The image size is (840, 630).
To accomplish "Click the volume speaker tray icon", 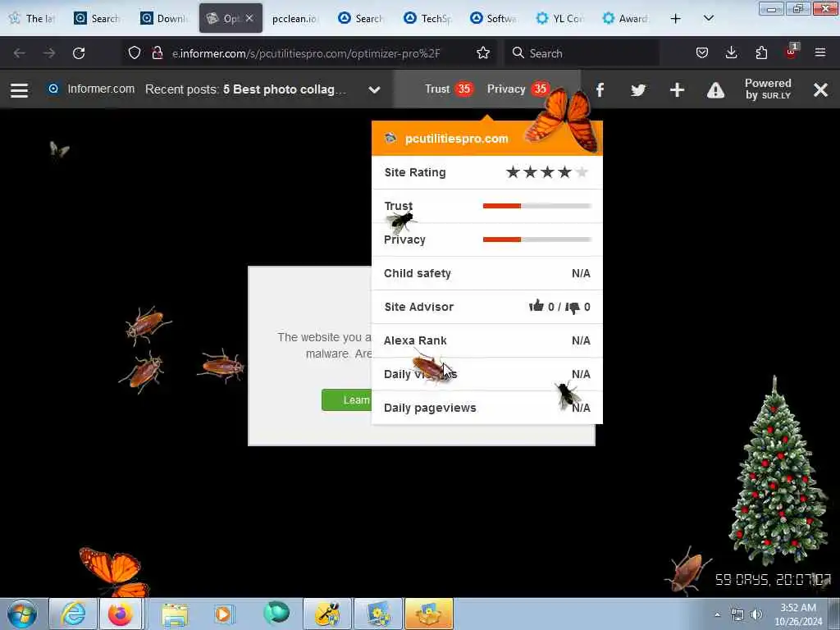I will (756, 614).
